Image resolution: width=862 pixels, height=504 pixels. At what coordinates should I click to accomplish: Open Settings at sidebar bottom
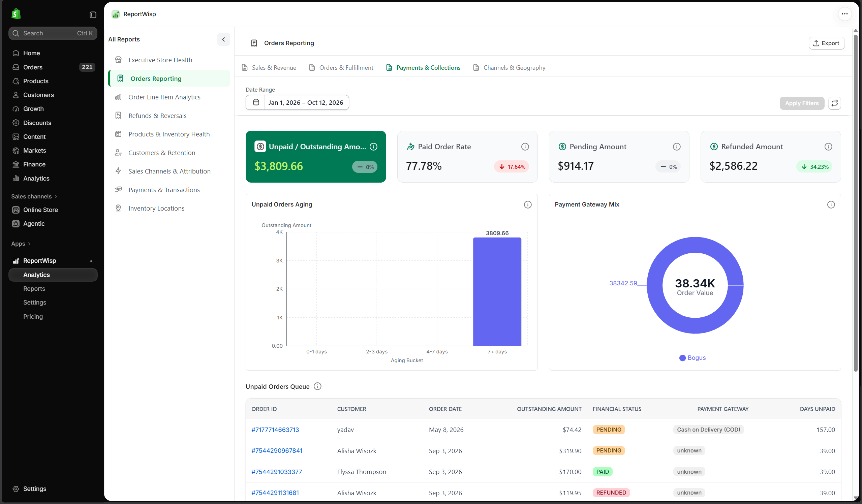[x=53, y=489]
